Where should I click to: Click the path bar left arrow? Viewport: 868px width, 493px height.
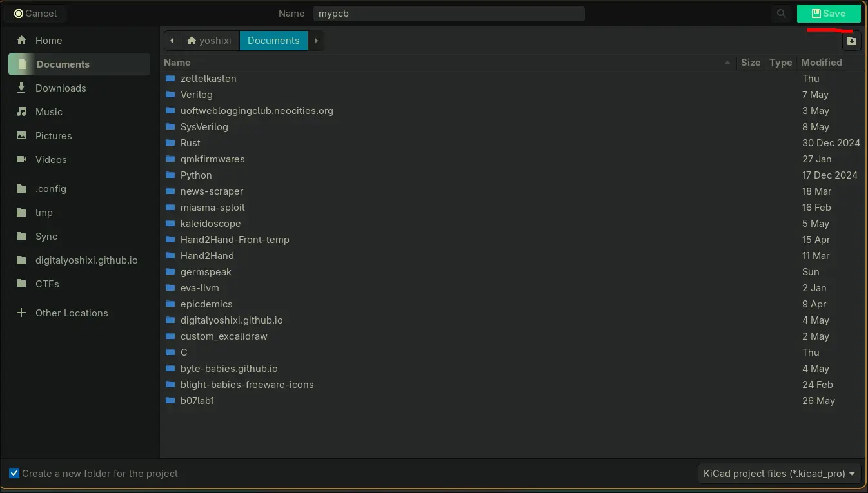[172, 41]
